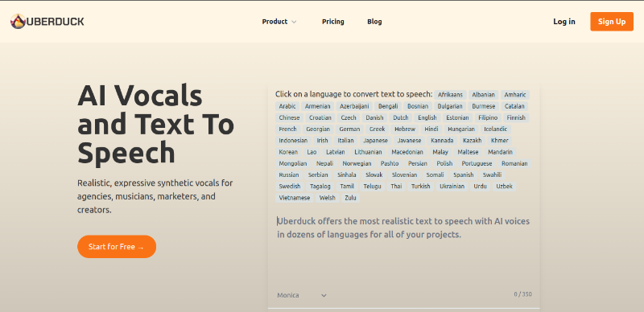The width and height of the screenshot is (644, 312).
Task: Select the Hindi language tag
Action: (431, 129)
